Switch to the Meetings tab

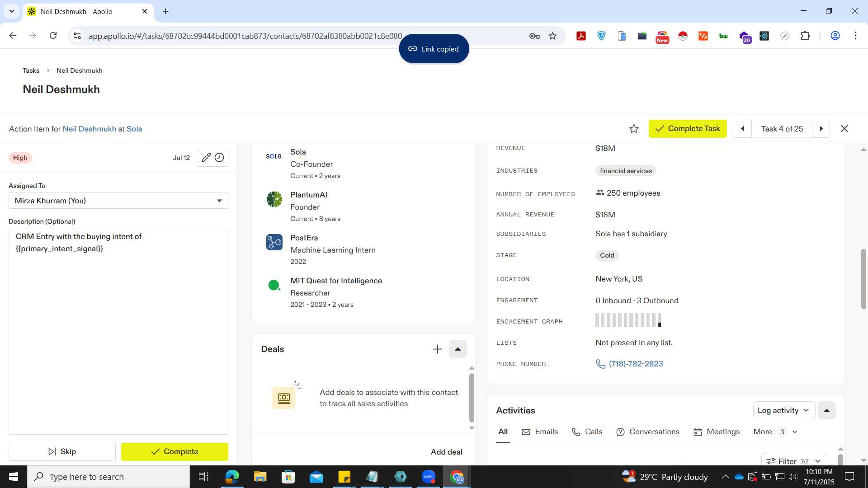click(717, 432)
